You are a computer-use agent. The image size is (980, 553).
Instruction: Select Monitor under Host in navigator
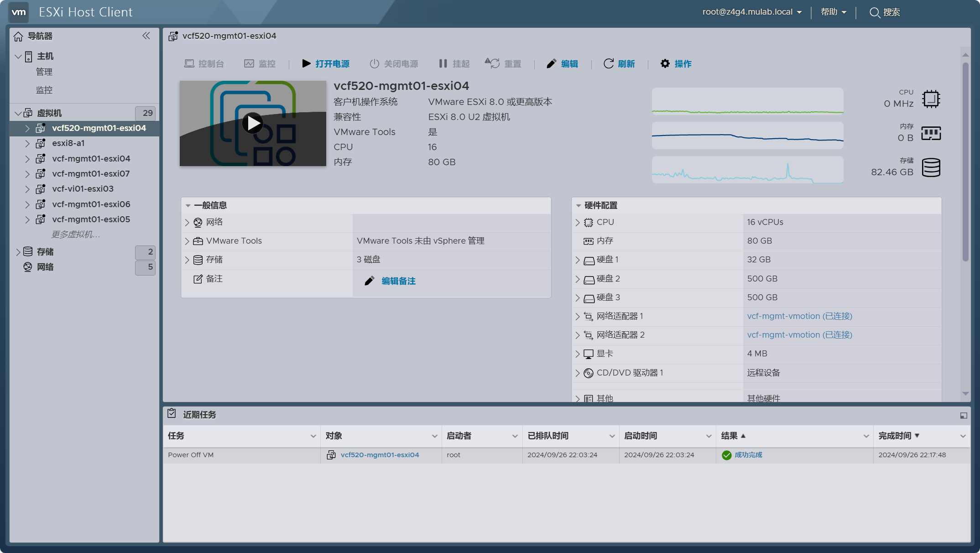(x=44, y=90)
